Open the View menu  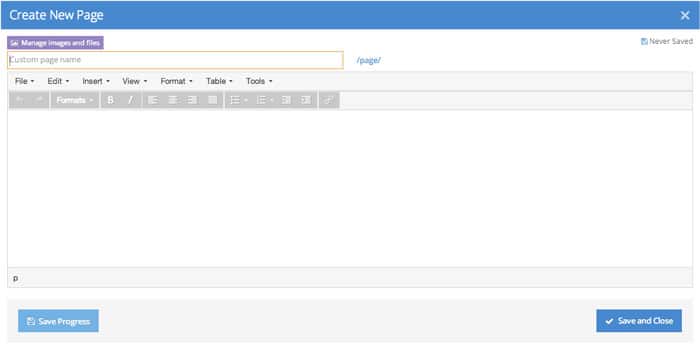(x=135, y=81)
